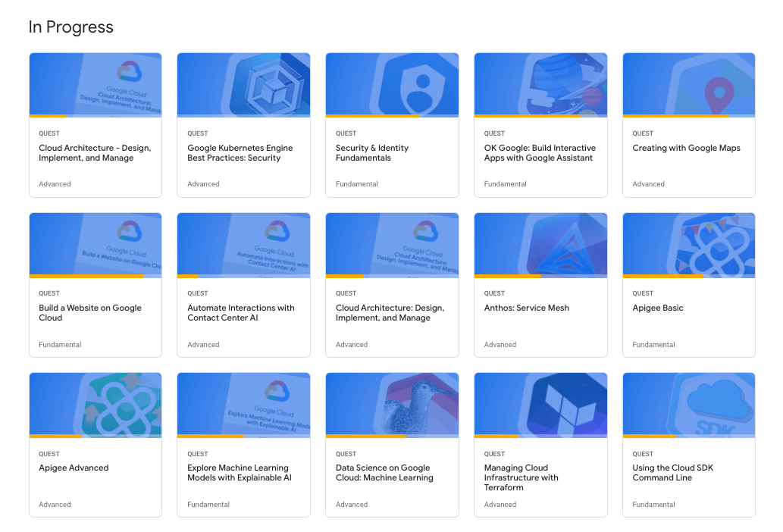Click progress bar on Contact Center AI card

243,276
